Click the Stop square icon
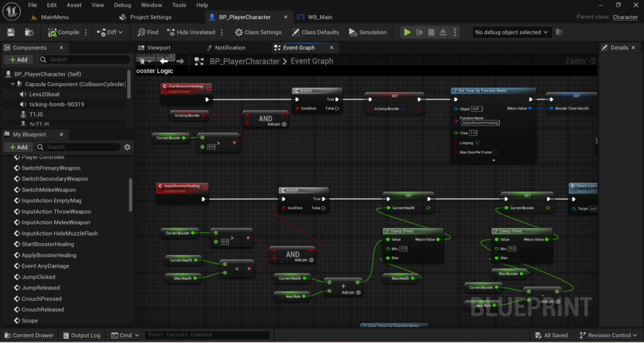Image resolution: width=644 pixels, height=343 pixels. tap(431, 32)
